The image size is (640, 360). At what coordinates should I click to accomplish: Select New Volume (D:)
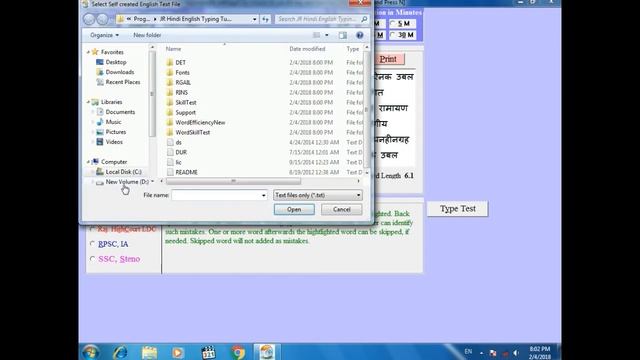[127, 182]
